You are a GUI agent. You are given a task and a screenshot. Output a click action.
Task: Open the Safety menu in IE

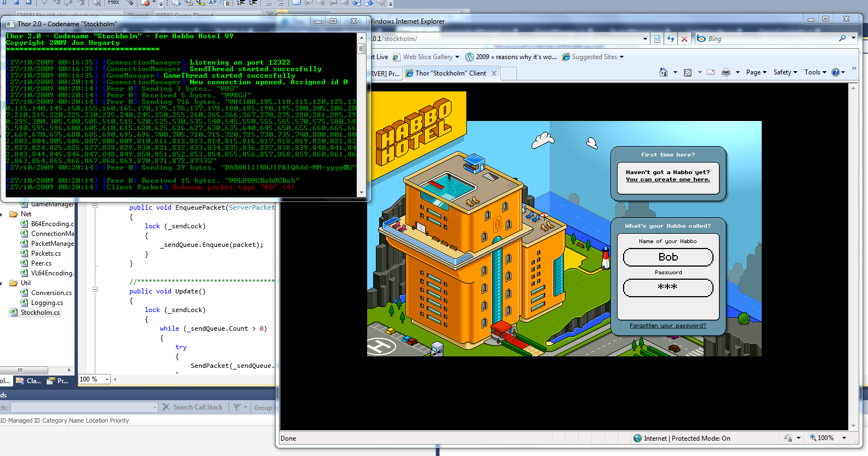785,72
